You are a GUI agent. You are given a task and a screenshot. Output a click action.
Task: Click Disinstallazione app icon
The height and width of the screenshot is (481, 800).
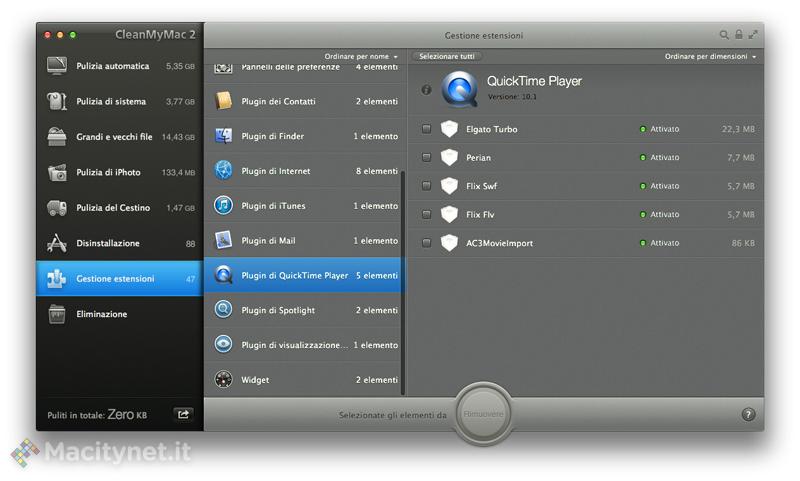pos(57,243)
